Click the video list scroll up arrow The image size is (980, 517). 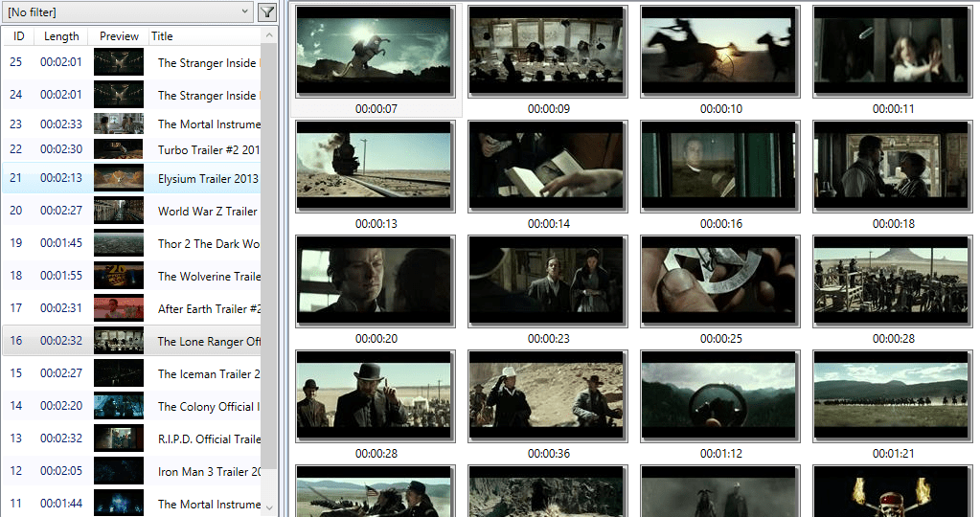[269, 35]
